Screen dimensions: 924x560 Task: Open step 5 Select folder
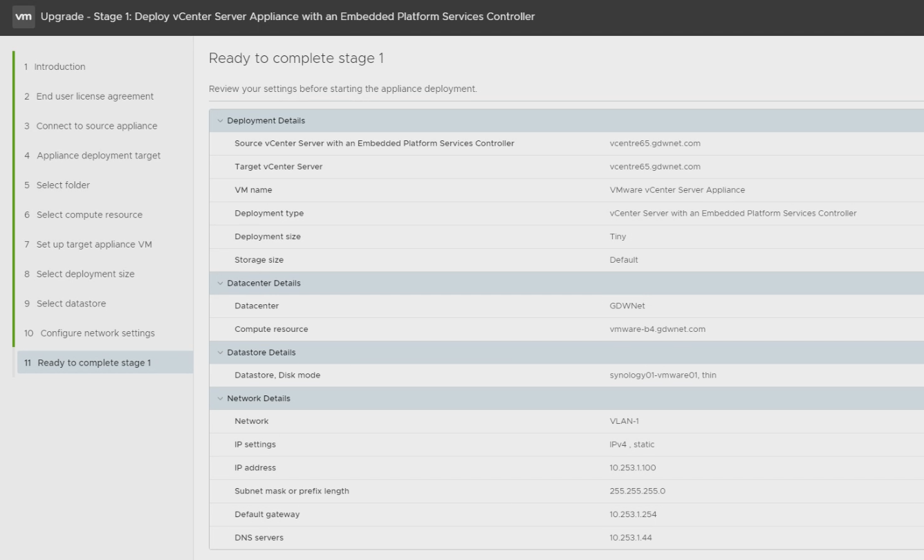[x=57, y=185]
